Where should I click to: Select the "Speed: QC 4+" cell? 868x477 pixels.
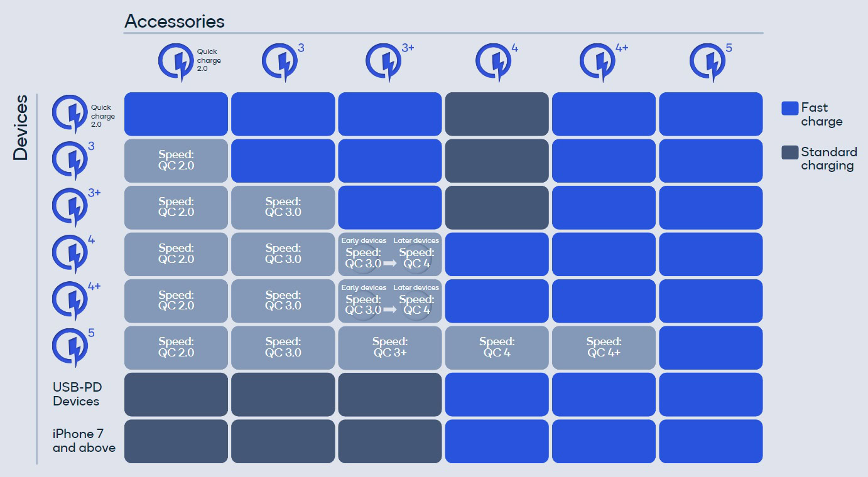(604, 347)
